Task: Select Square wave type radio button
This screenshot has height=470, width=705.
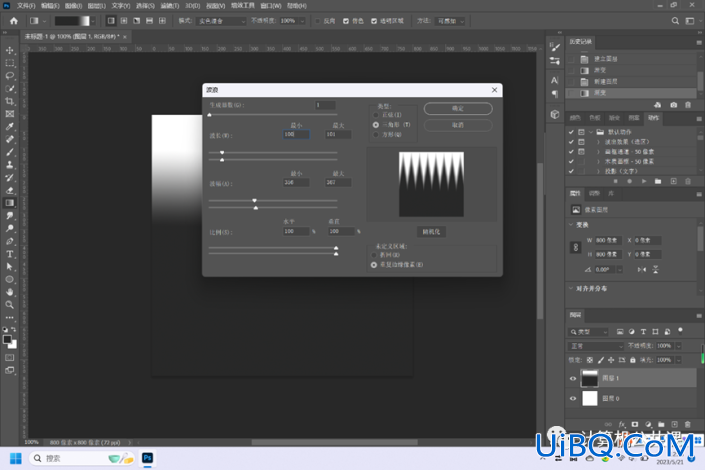Action: click(x=375, y=134)
